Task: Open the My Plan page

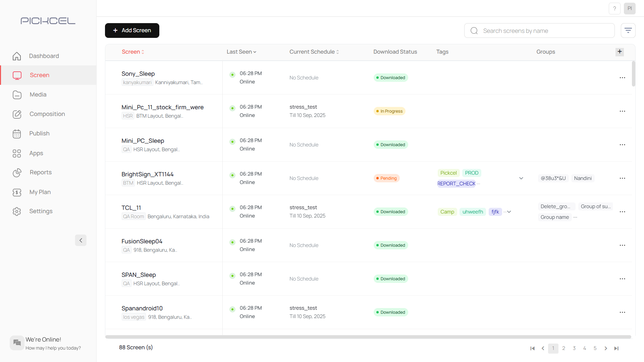Action: 40,192
